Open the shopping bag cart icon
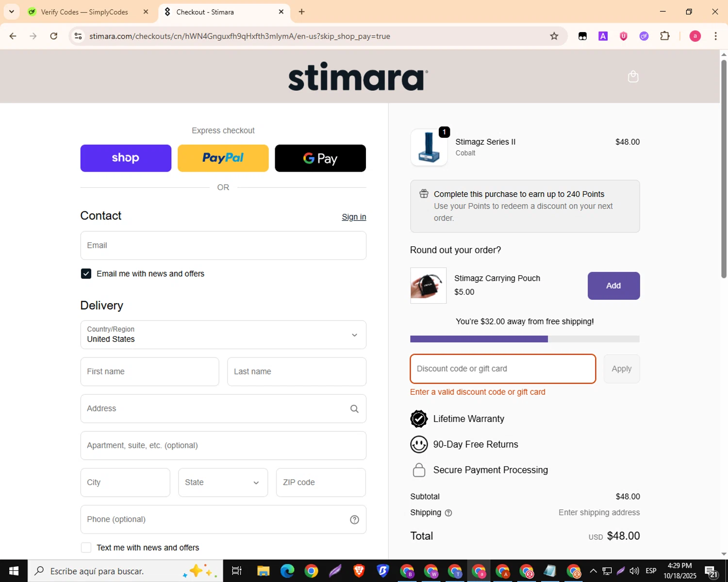The image size is (728, 582). point(633,77)
